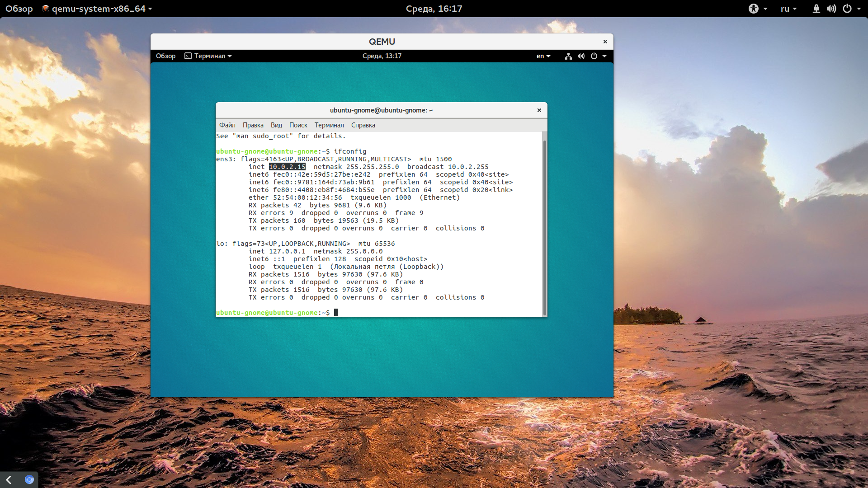Click the guest volume icon in QEMU

[581, 56]
